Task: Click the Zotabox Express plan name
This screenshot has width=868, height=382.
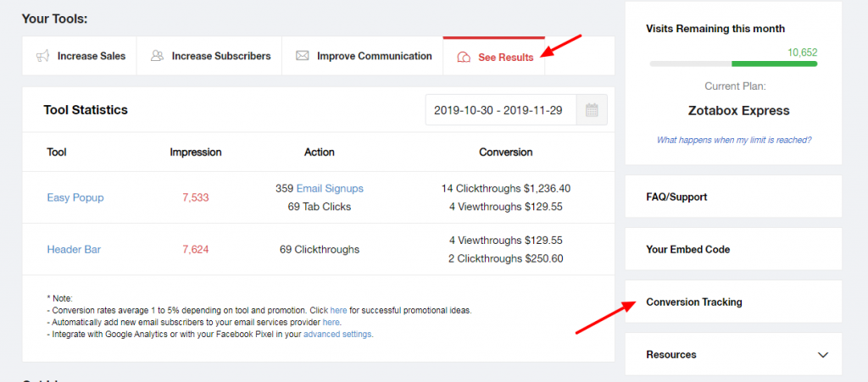Action: 738,111
